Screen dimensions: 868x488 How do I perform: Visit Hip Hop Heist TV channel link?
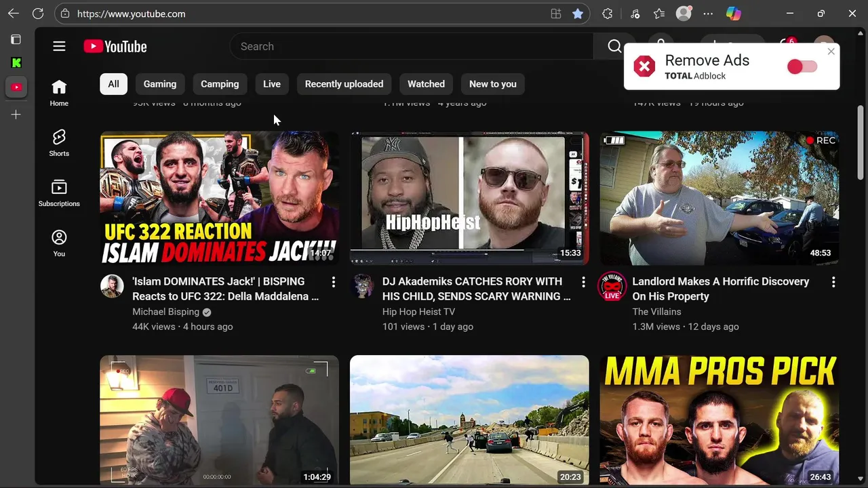coord(418,312)
